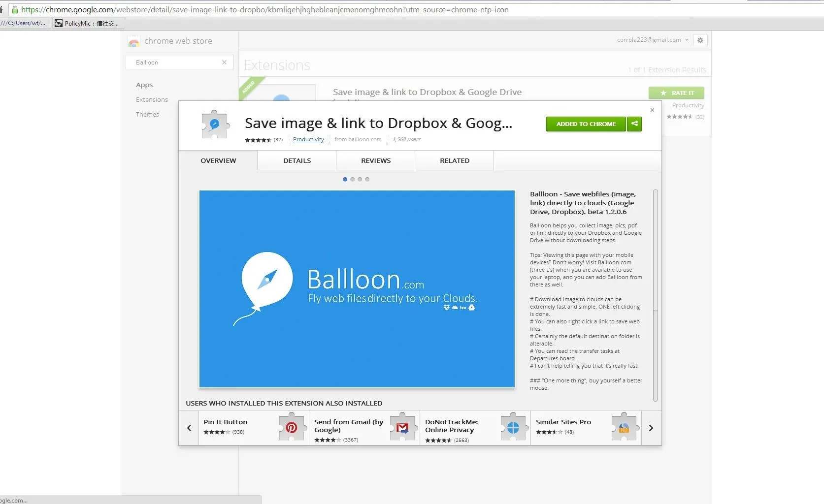Click the Extensions page heading
The image size is (824, 504).
click(x=277, y=65)
